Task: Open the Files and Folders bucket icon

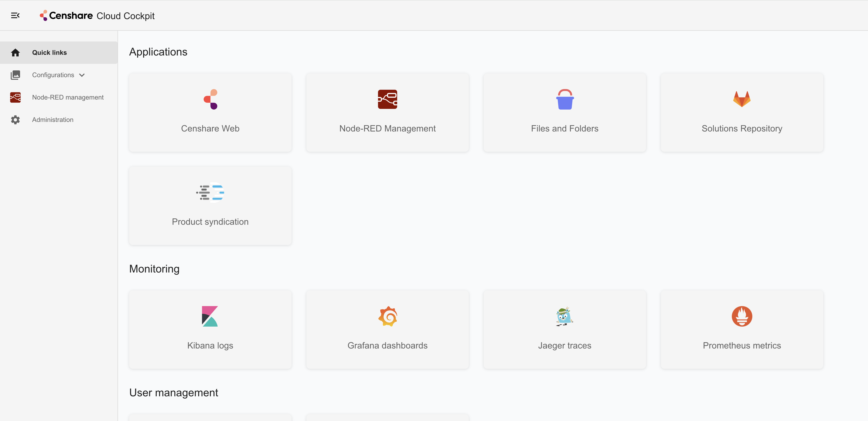Action: pos(564,99)
